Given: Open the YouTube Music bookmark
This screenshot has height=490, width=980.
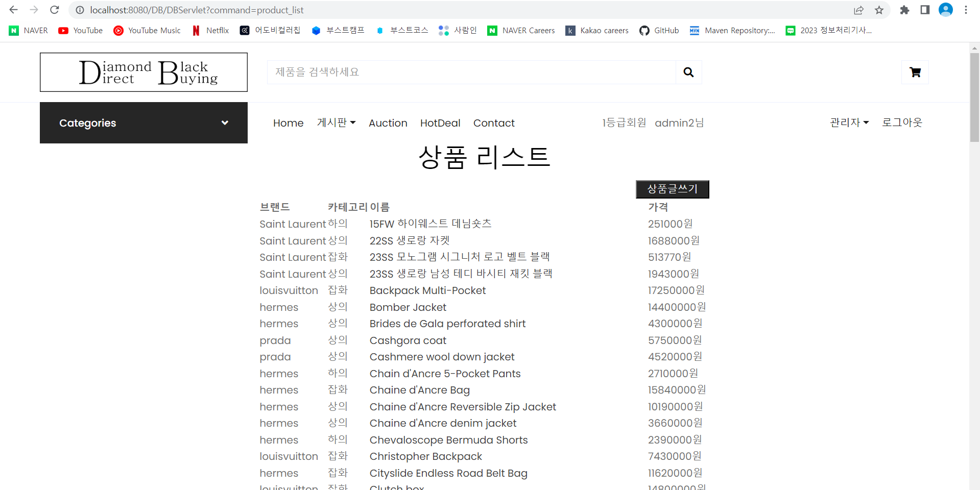Looking at the screenshot, I should tap(147, 31).
